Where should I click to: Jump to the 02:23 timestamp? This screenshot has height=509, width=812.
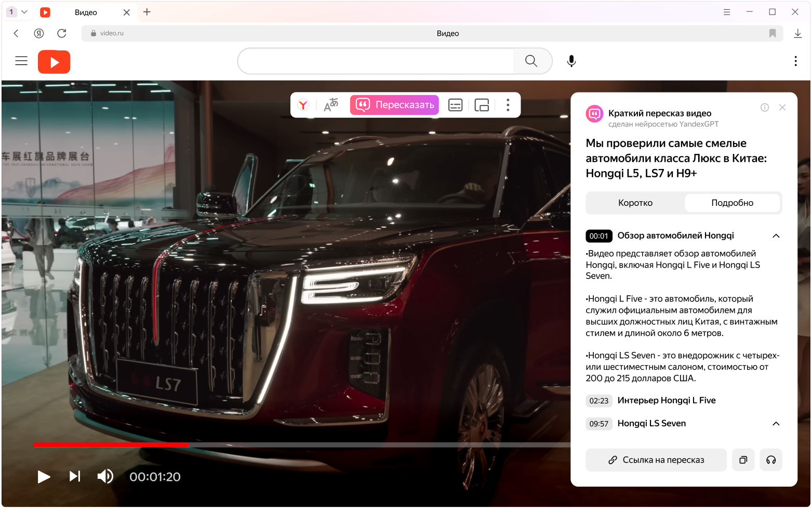(x=599, y=401)
